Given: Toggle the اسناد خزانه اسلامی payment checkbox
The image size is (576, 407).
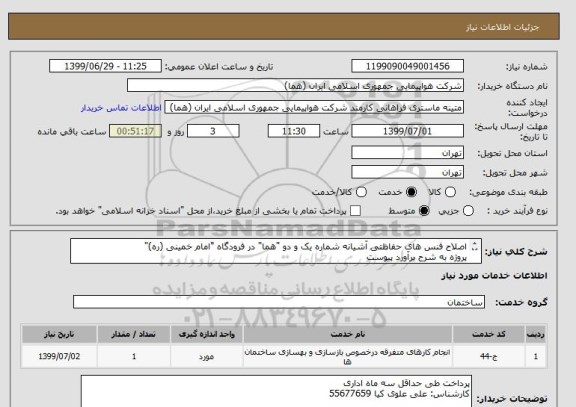Looking at the screenshot, I should (x=355, y=211).
